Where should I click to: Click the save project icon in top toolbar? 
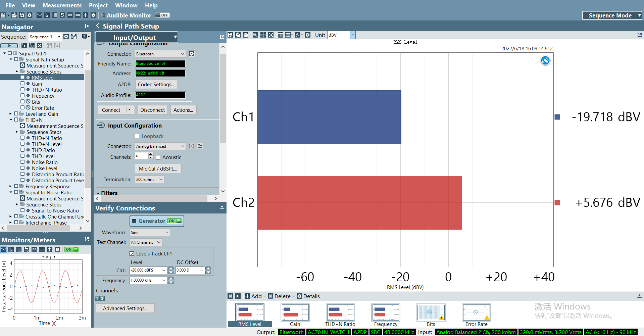click(22, 15)
